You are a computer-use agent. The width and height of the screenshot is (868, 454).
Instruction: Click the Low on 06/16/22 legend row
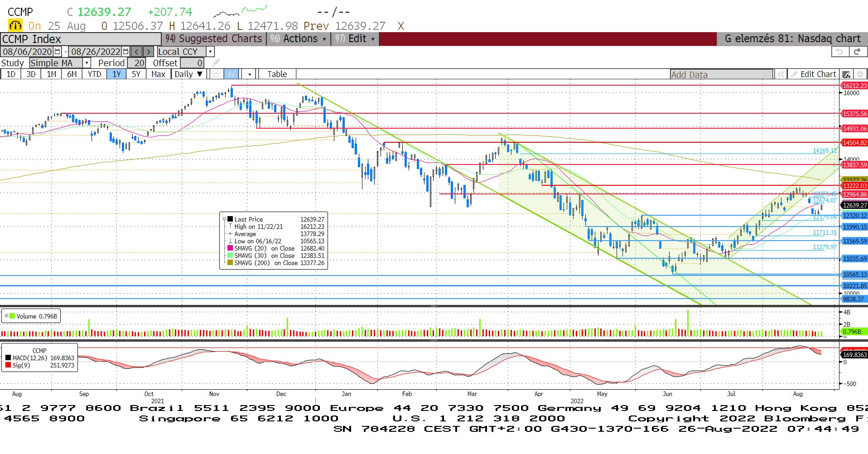click(x=276, y=241)
